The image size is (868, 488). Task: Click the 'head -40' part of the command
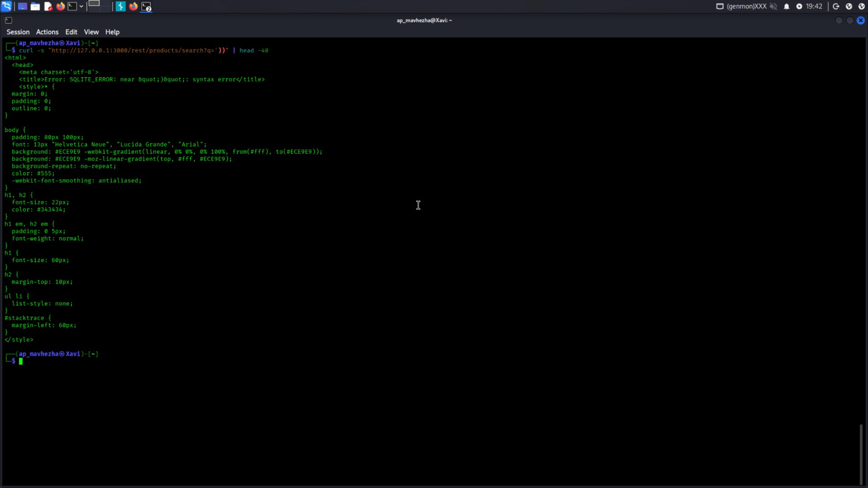[254, 50]
